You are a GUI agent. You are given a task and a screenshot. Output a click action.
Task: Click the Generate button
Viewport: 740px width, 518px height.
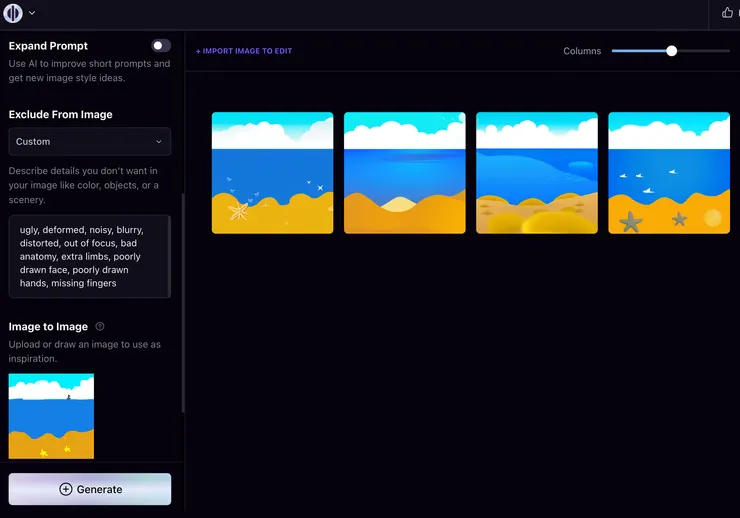pos(90,489)
